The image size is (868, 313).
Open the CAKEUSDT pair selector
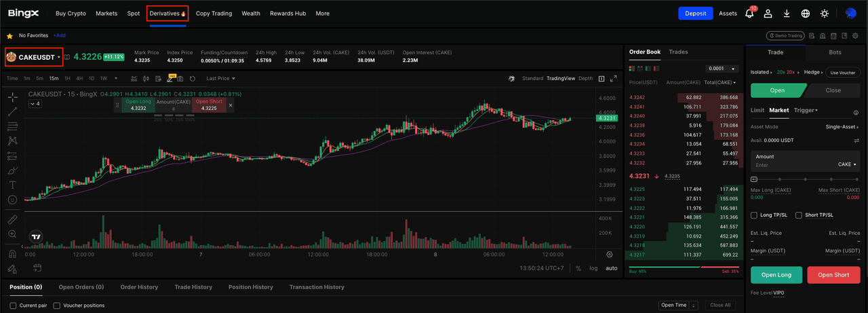click(x=35, y=58)
